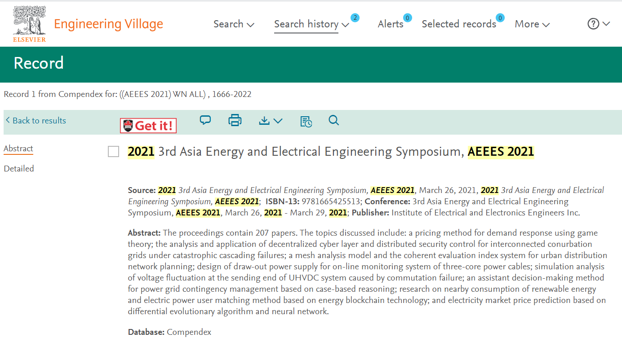The image size is (622, 364).
Task: Click the Engineering Village home link
Action: click(x=108, y=24)
